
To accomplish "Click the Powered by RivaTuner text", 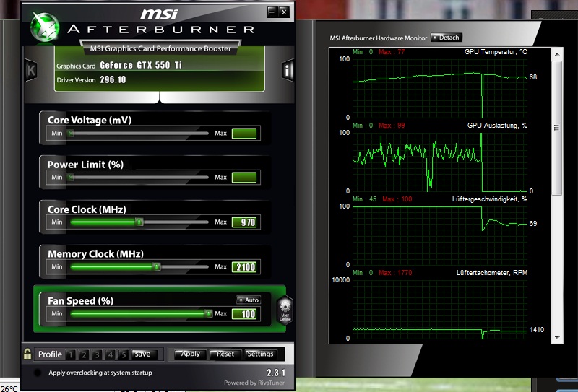I will pyautogui.click(x=254, y=383).
